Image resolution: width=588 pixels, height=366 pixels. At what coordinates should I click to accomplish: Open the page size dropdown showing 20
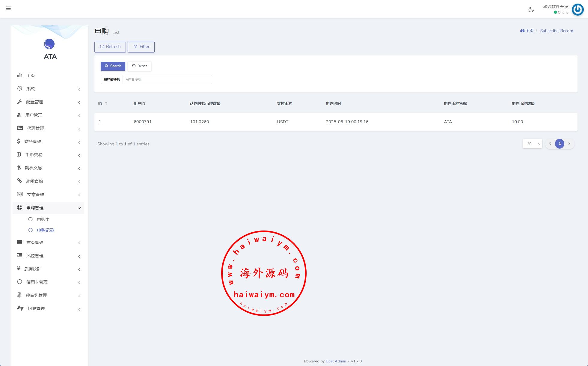[532, 144]
